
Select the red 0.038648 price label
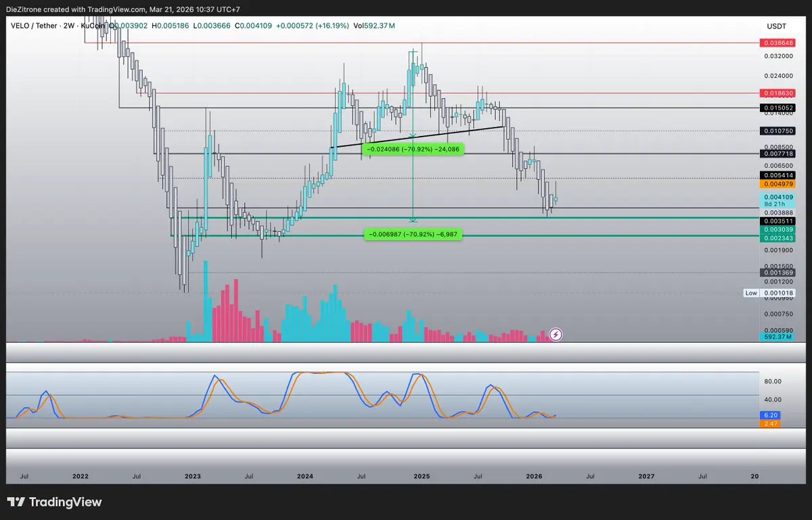[778, 43]
